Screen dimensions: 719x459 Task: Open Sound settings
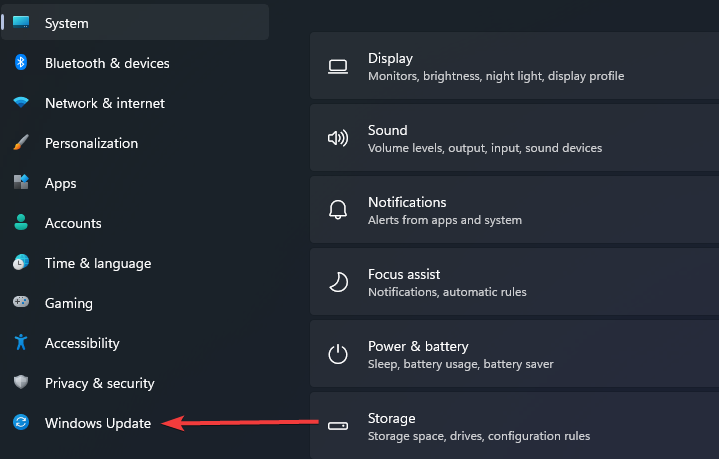pos(514,138)
